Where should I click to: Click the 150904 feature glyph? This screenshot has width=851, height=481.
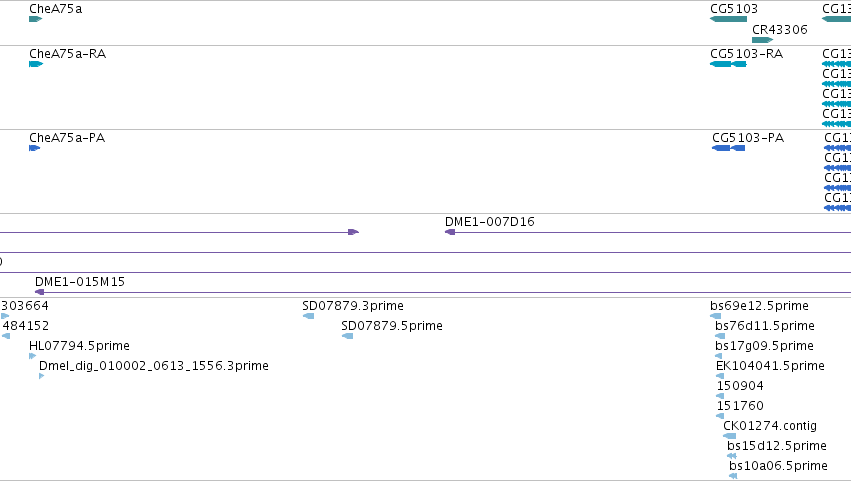720,396
